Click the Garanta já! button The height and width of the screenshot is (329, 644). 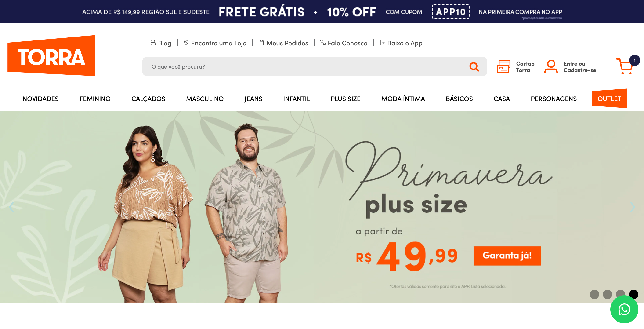pos(507,256)
